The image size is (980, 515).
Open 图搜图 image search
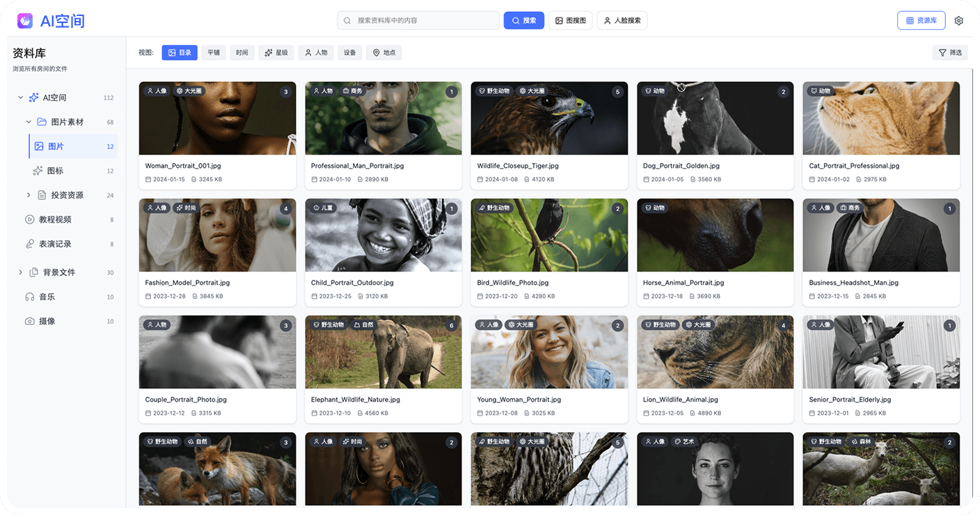tap(570, 21)
